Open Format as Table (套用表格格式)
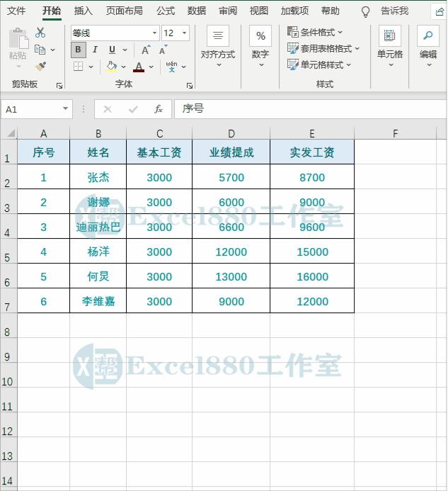This screenshot has width=448, height=491. pos(323,49)
